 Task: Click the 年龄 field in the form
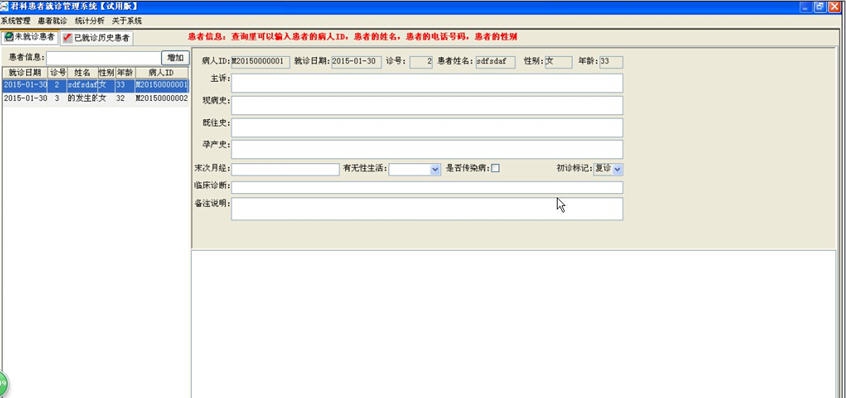click(x=611, y=62)
